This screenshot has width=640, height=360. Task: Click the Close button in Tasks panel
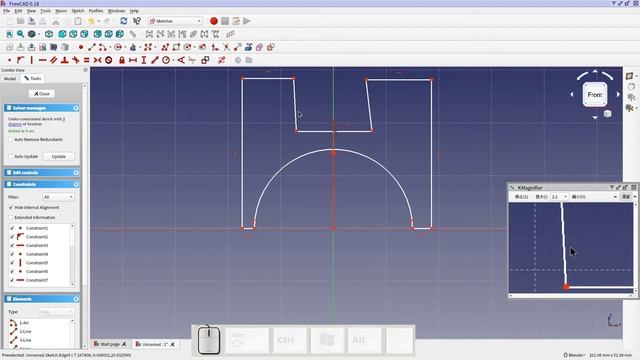point(42,94)
